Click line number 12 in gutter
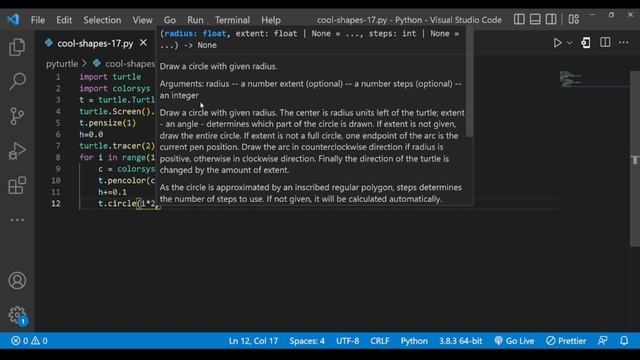The image size is (640, 360). pos(56,203)
